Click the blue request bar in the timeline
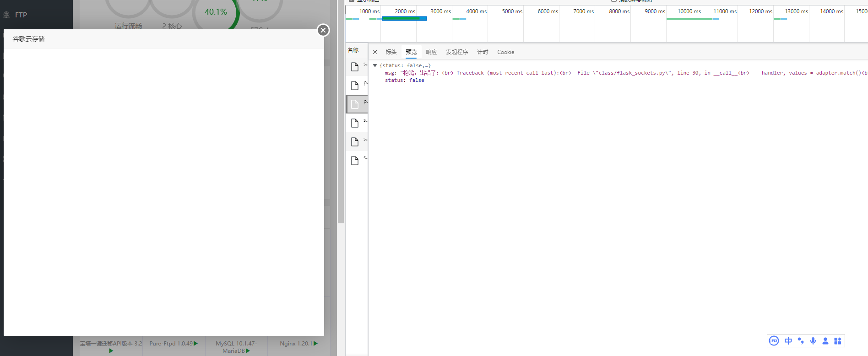 [x=404, y=19]
